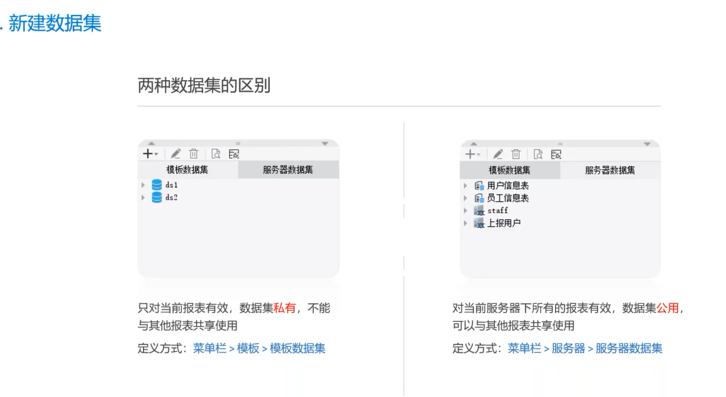726x397 pixels.
Task: Click the table icon beside 员工信息表
Action: (479, 198)
